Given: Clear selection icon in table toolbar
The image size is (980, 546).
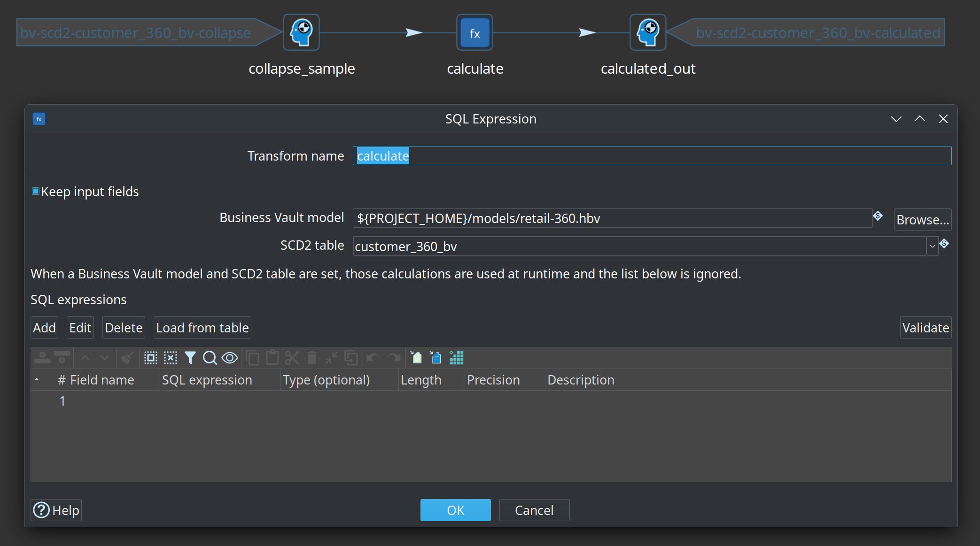Looking at the screenshot, I should click(x=171, y=358).
